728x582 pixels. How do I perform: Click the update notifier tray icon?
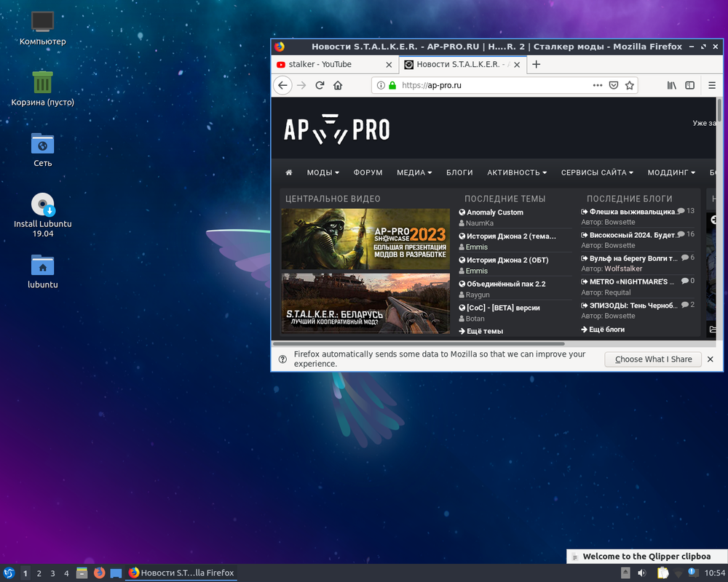click(693, 573)
